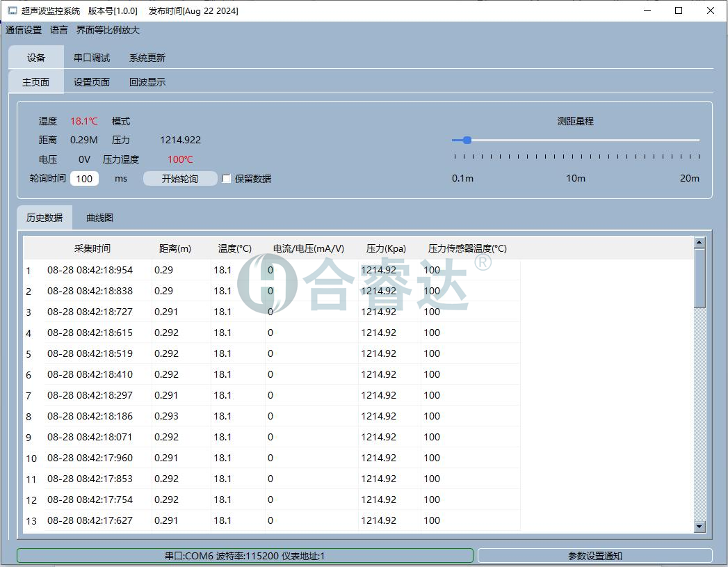728x567 pixels.
Task: Click the 压力(Kpa) column header
Action: pos(386,248)
